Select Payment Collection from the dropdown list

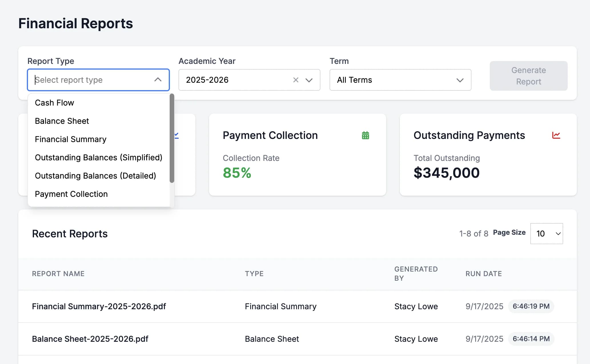tap(99, 194)
